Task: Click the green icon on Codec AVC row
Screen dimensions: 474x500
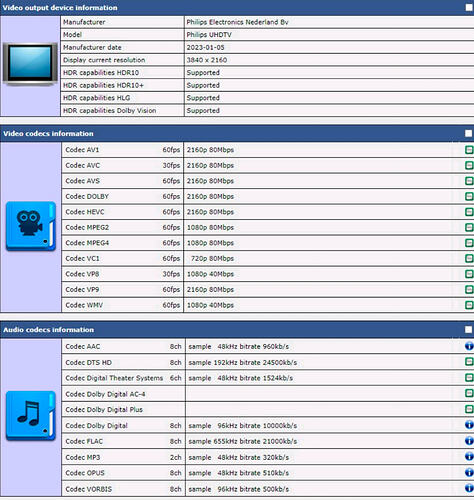Action: coord(469,165)
